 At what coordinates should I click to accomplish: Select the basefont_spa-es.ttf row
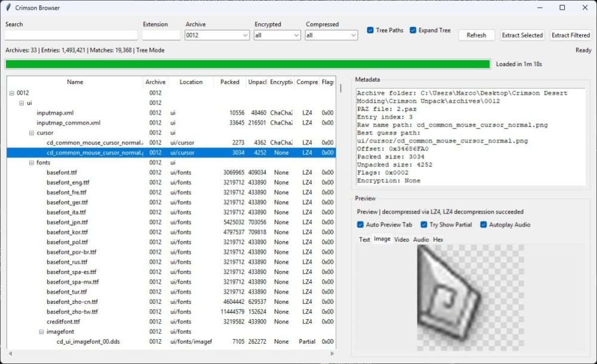point(171,272)
